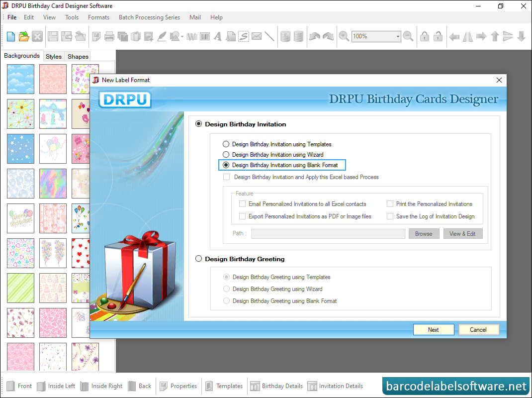Open the Mail menu
The height and width of the screenshot is (398, 532).
[x=195, y=17]
